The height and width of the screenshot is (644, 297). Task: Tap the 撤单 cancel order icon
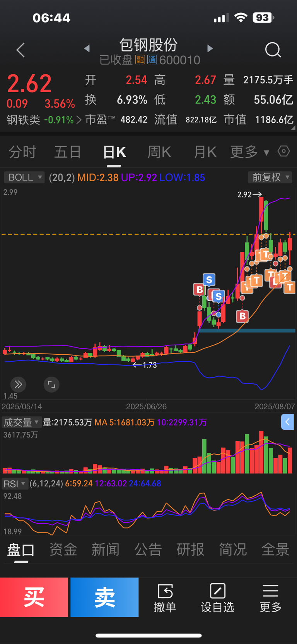[x=165, y=591]
